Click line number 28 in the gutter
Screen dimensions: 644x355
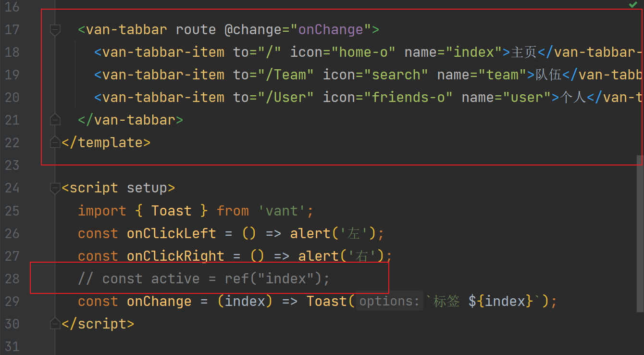click(x=12, y=279)
